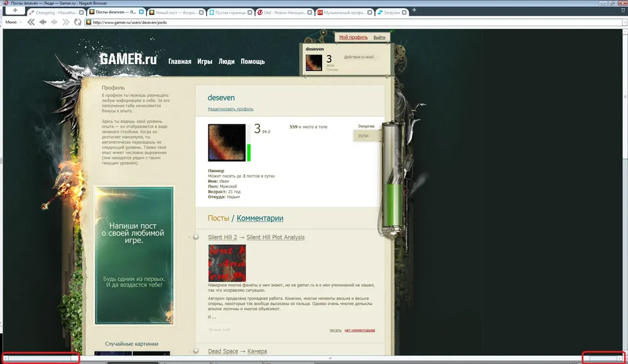This screenshot has height=364, width=628.
Task: Click the Выйти logout link
Action: [379, 38]
